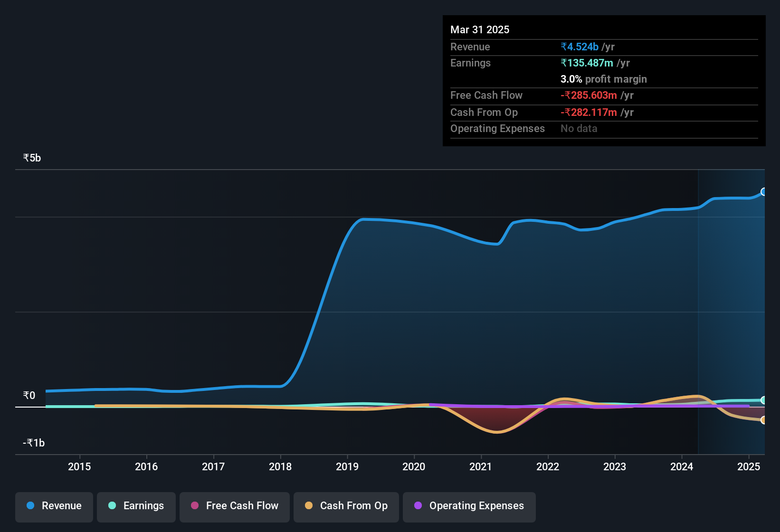This screenshot has height=532, width=780.
Task: Click the -₹285.603m free cash flow value
Action: pyautogui.click(x=589, y=95)
